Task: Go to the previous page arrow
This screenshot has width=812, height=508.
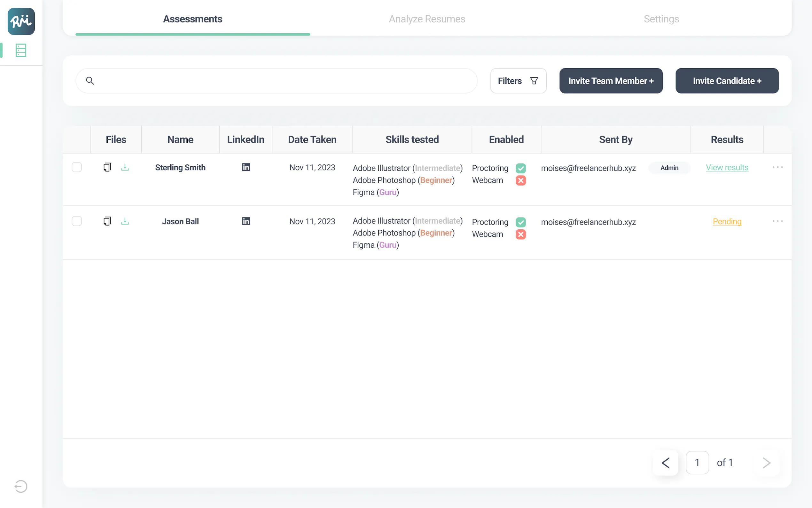Action: click(x=665, y=463)
